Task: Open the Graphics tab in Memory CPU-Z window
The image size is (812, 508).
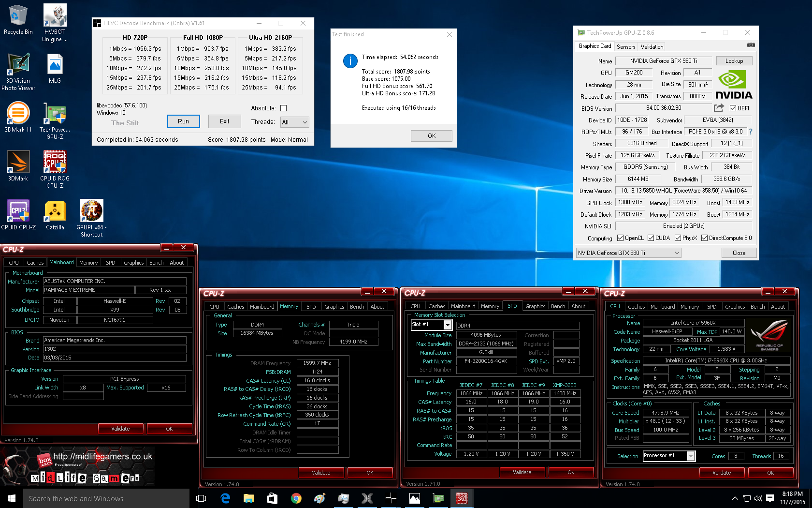Action: tap(334, 307)
